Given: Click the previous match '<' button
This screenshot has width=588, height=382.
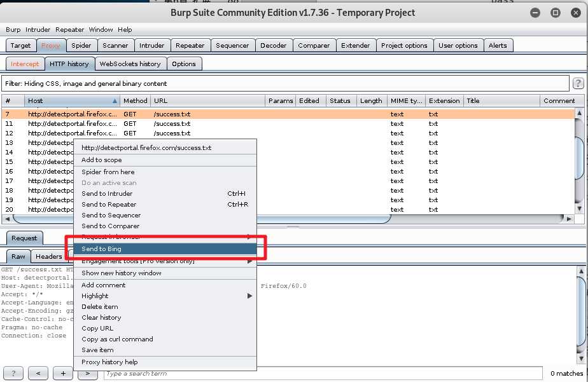Looking at the screenshot, I should click(x=38, y=373).
